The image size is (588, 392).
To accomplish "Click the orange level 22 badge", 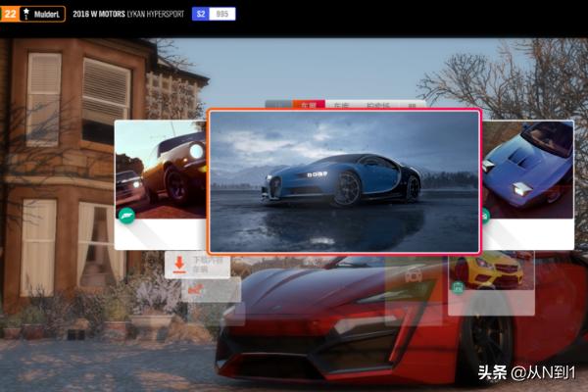I will pyautogui.click(x=10, y=15).
